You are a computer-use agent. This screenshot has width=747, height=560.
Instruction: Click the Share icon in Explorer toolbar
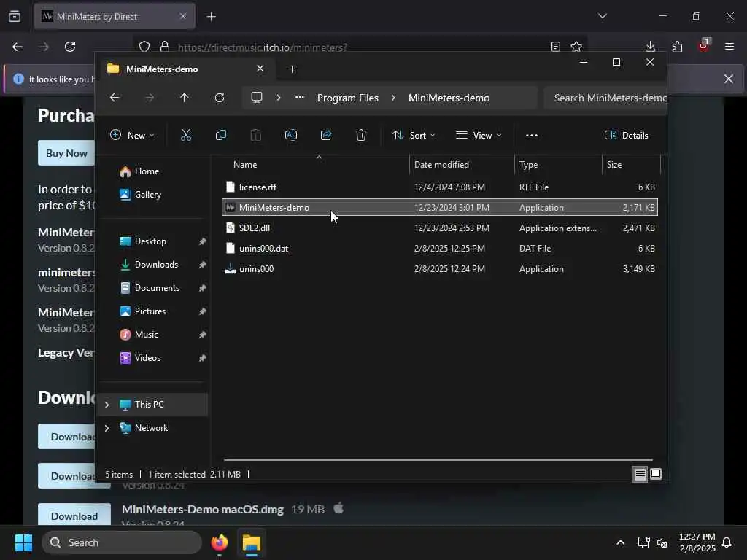point(326,135)
